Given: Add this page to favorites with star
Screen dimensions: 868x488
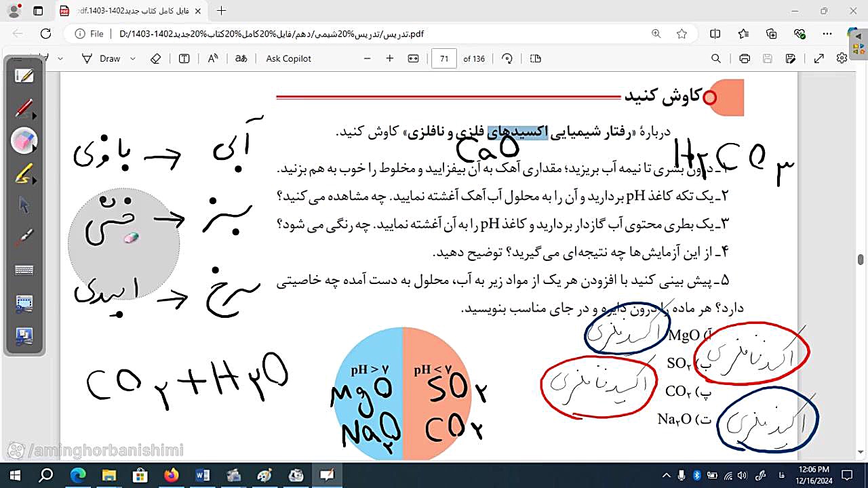Looking at the screenshot, I should (x=682, y=34).
